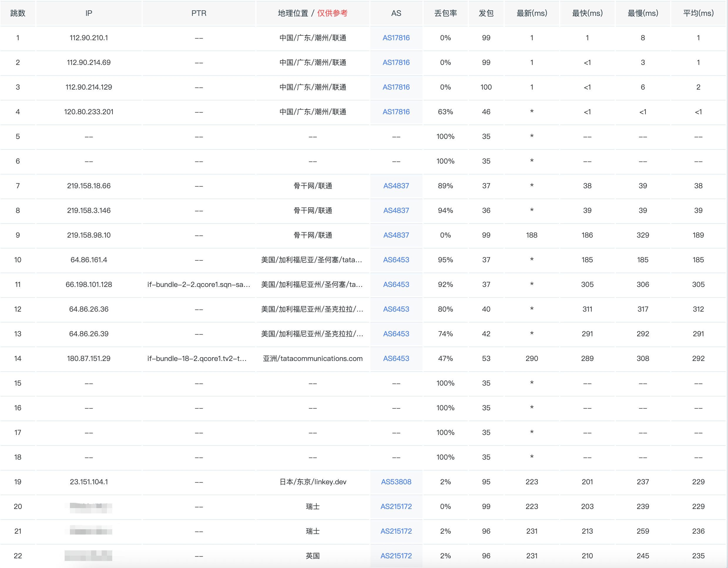
Task: Click the PTR if-bundle-2-2.qcore1 entry
Action: point(199,284)
